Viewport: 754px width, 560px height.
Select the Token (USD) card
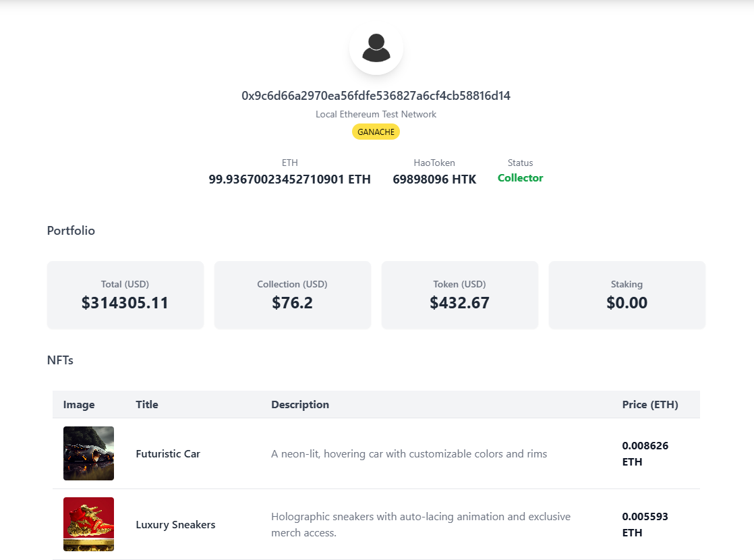[x=459, y=295]
